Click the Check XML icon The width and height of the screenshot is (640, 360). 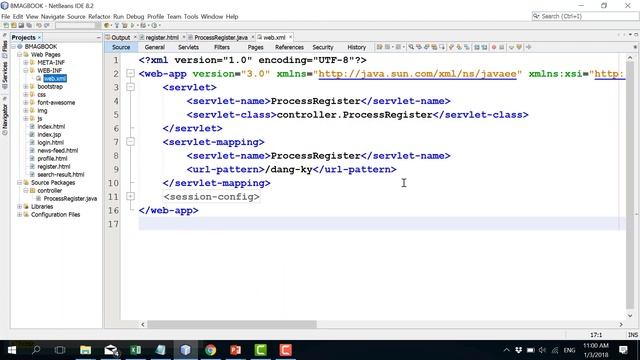click(x=511, y=47)
